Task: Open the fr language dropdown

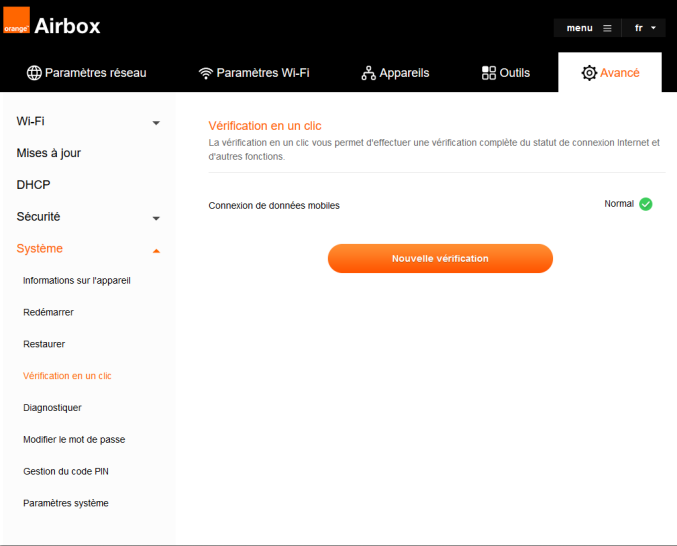Action: [x=645, y=28]
